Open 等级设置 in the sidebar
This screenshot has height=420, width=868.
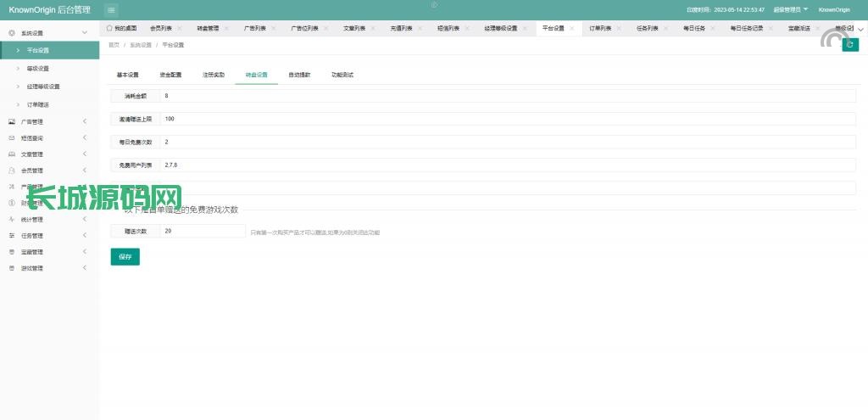(38, 69)
